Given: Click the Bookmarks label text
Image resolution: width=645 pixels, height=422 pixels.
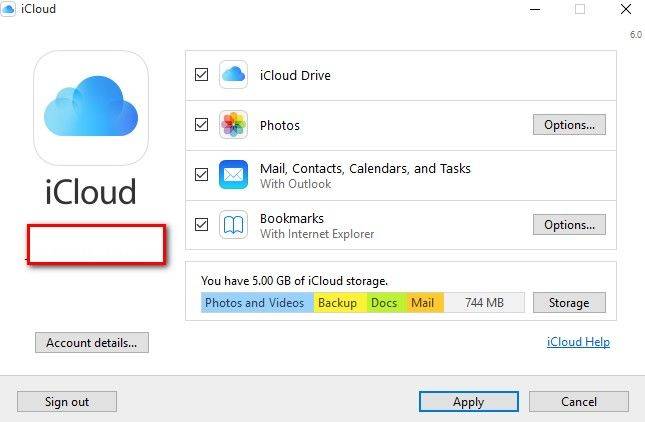Looking at the screenshot, I should point(292,218).
